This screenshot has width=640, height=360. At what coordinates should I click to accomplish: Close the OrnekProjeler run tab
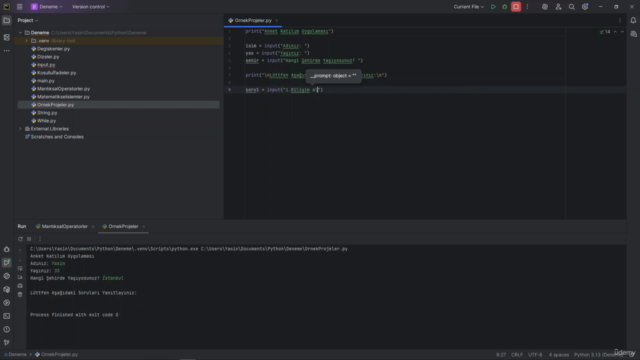click(x=143, y=227)
